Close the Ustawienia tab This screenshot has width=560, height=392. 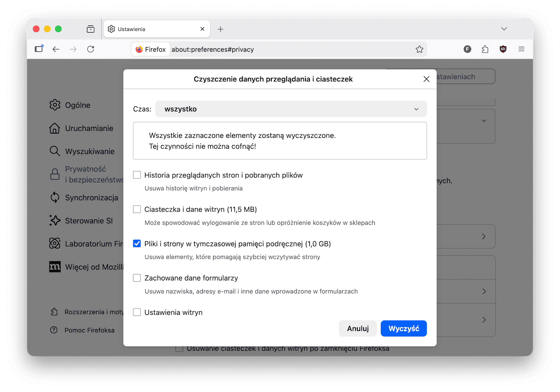click(x=202, y=29)
